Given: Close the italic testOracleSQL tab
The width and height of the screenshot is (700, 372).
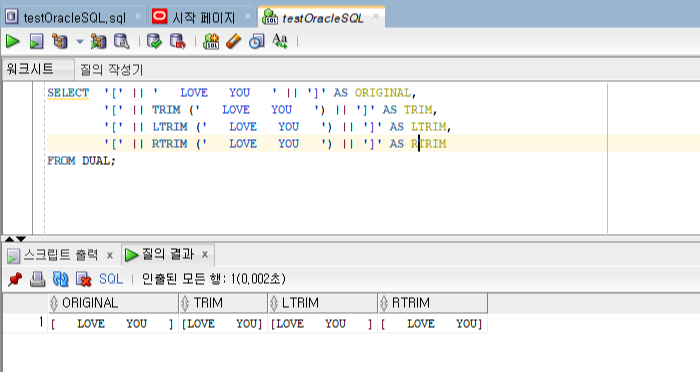Looking at the screenshot, I should coord(376,16).
